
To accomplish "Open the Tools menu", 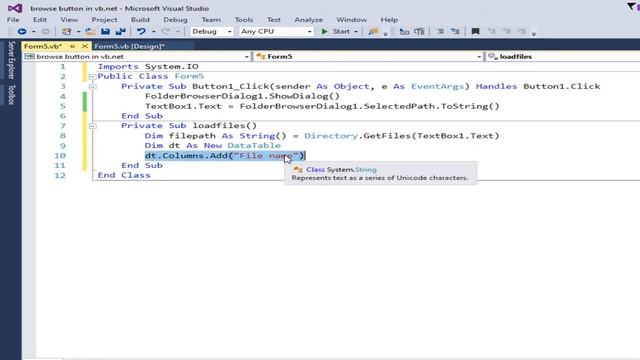I will [244, 20].
